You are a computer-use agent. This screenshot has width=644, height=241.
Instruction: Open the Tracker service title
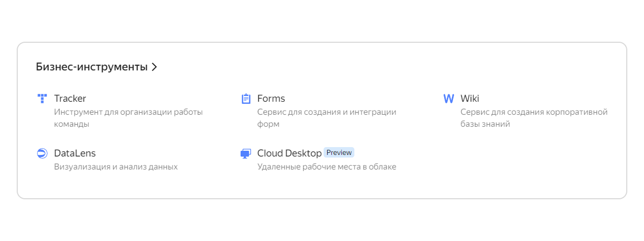coord(70,99)
